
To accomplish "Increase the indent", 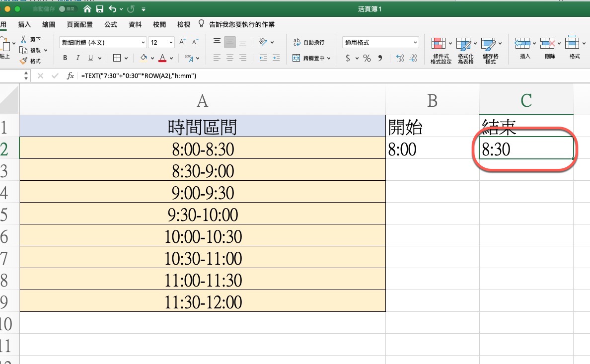I will (x=276, y=58).
